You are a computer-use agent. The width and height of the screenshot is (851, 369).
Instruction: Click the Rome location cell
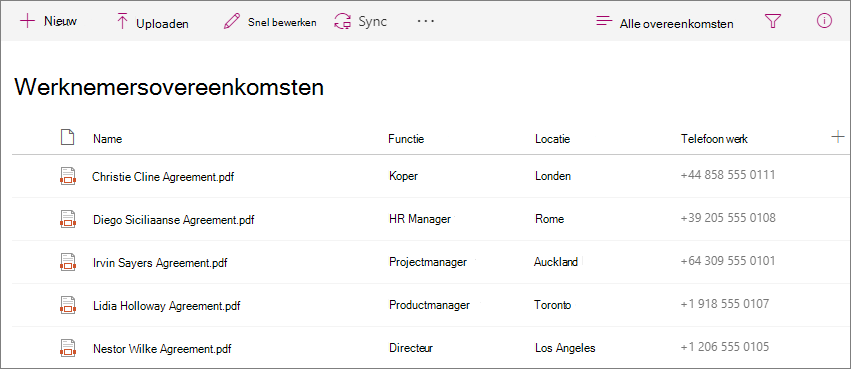click(549, 219)
